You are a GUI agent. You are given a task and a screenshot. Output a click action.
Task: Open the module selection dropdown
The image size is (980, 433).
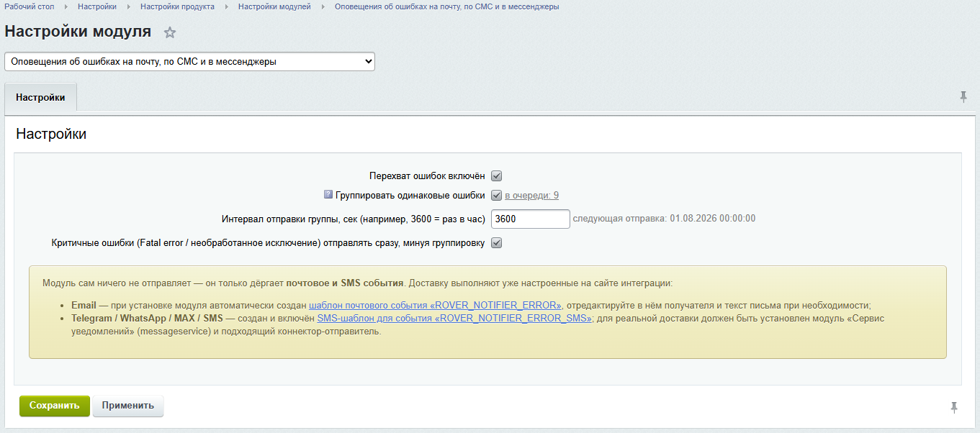click(x=189, y=62)
